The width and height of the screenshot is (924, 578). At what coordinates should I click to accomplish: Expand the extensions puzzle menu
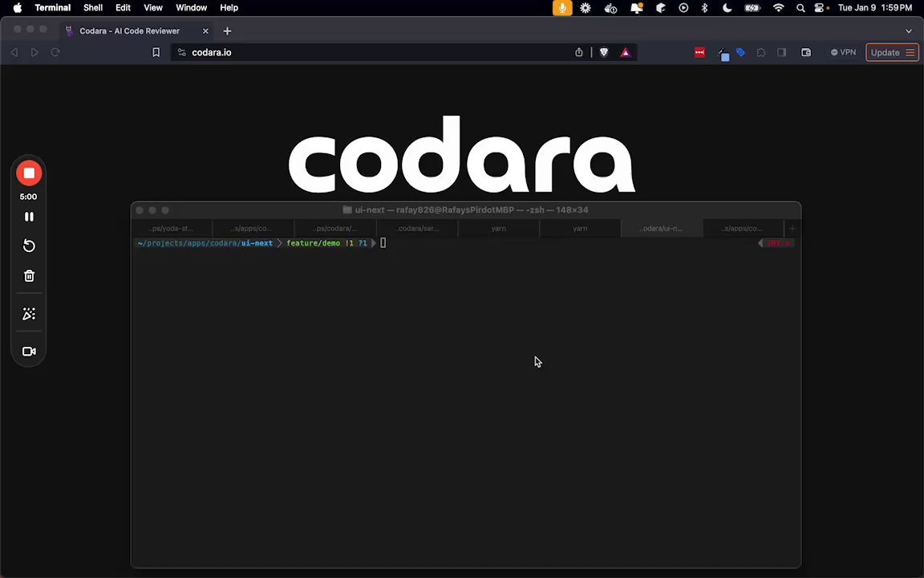[x=760, y=52]
